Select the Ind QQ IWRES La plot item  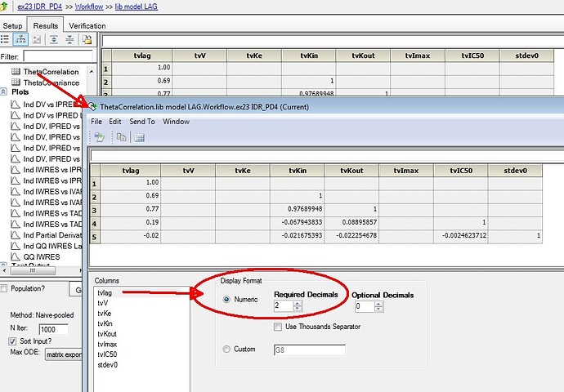tap(52, 246)
